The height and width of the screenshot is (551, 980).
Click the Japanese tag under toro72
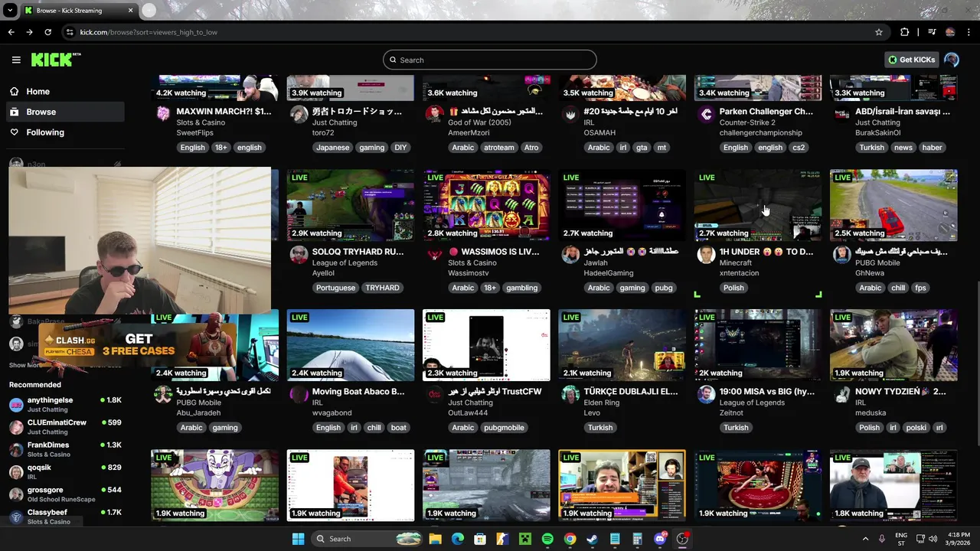pos(332,148)
